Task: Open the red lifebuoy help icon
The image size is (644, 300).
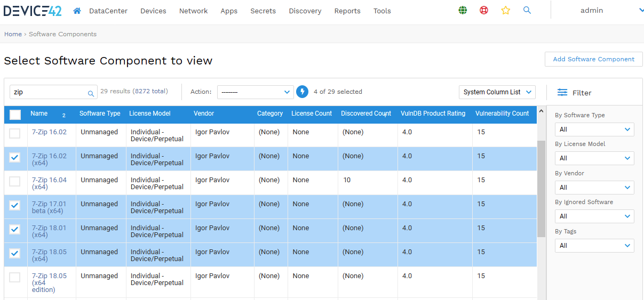Action: (x=484, y=10)
